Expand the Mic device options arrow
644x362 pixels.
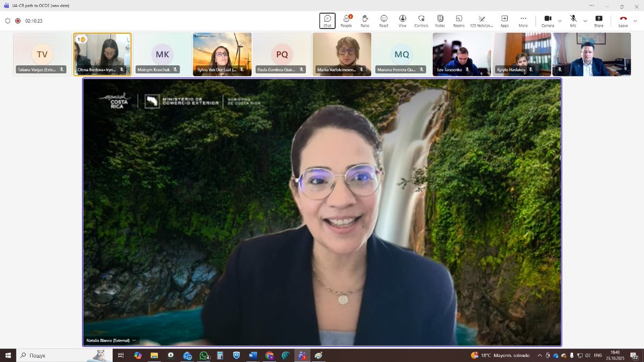click(x=585, y=21)
